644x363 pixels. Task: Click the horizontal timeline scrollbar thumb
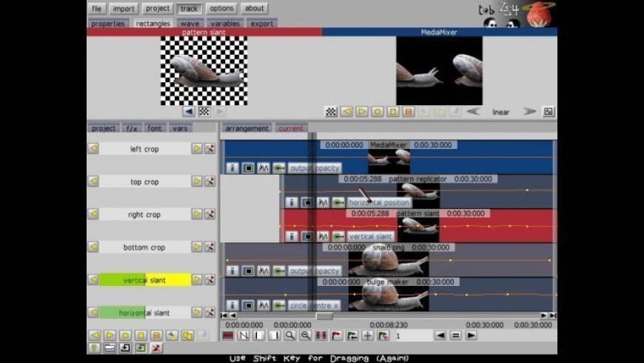pos(324,316)
